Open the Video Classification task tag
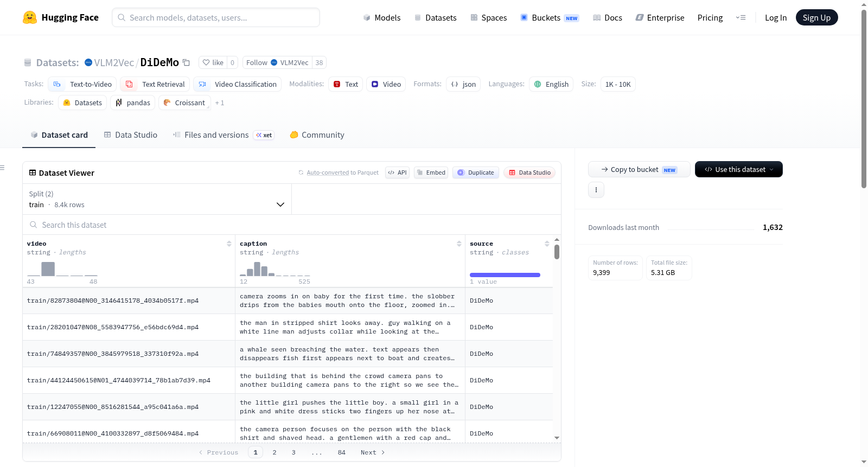Image resolution: width=868 pixels, height=467 pixels. [x=237, y=84]
